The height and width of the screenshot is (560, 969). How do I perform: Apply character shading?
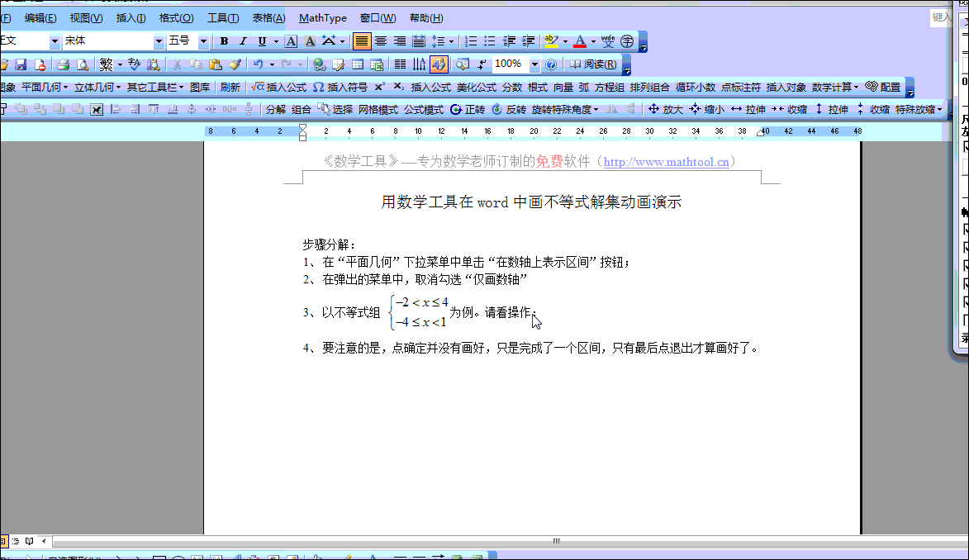pos(311,41)
